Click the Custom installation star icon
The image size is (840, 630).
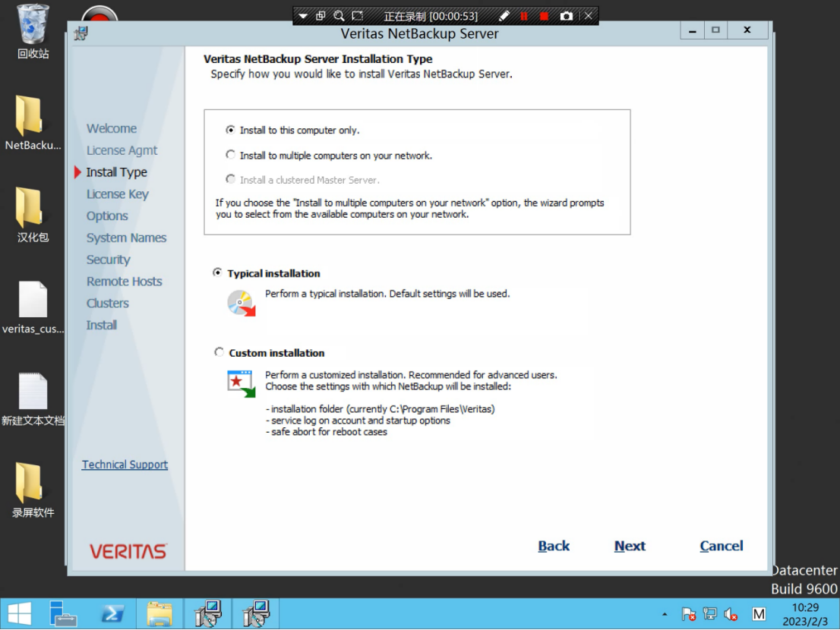(x=241, y=384)
